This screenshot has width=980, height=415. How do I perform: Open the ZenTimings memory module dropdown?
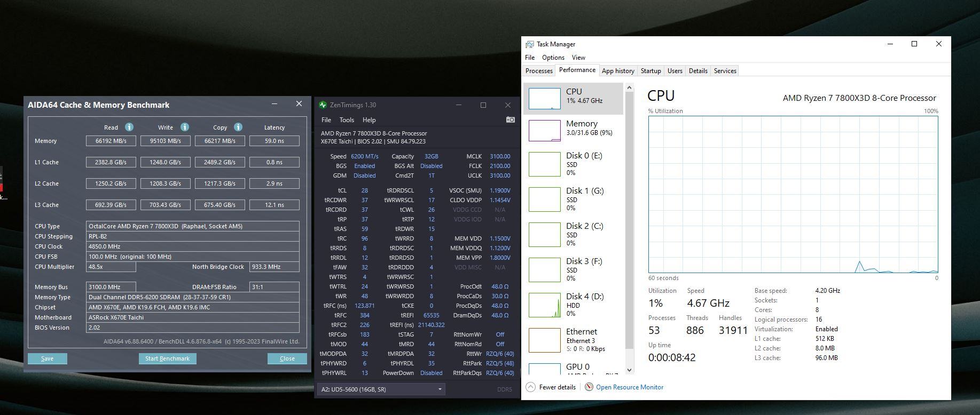click(x=381, y=389)
